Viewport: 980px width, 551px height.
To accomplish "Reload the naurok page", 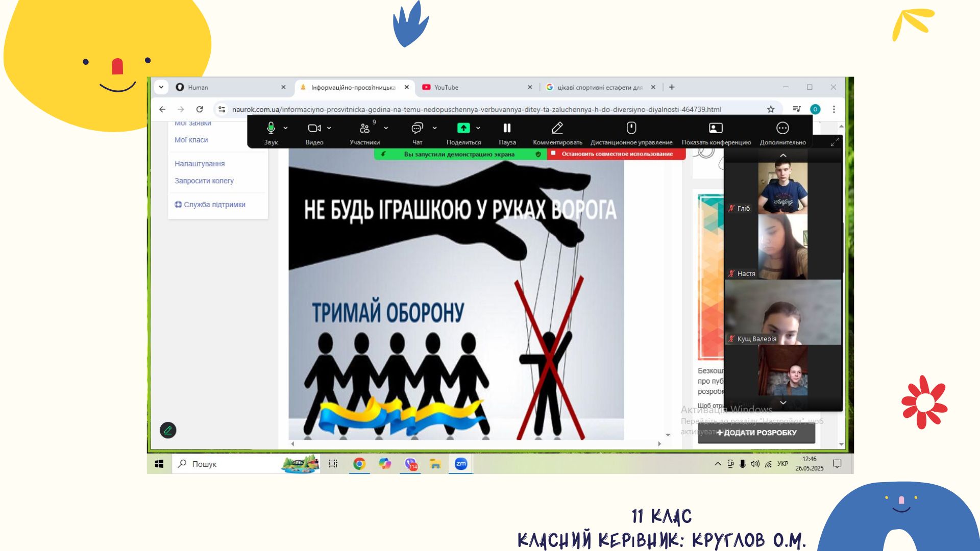I will tap(200, 109).
